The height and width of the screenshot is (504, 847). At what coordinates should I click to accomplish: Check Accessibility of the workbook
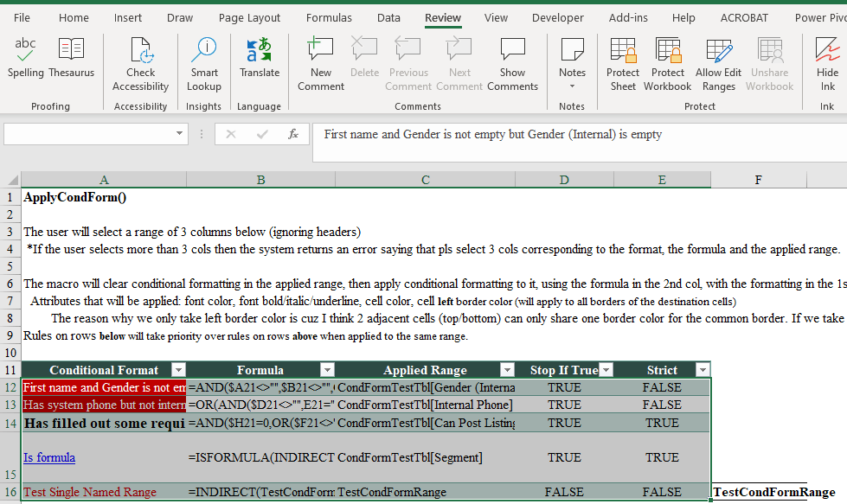click(x=140, y=65)
